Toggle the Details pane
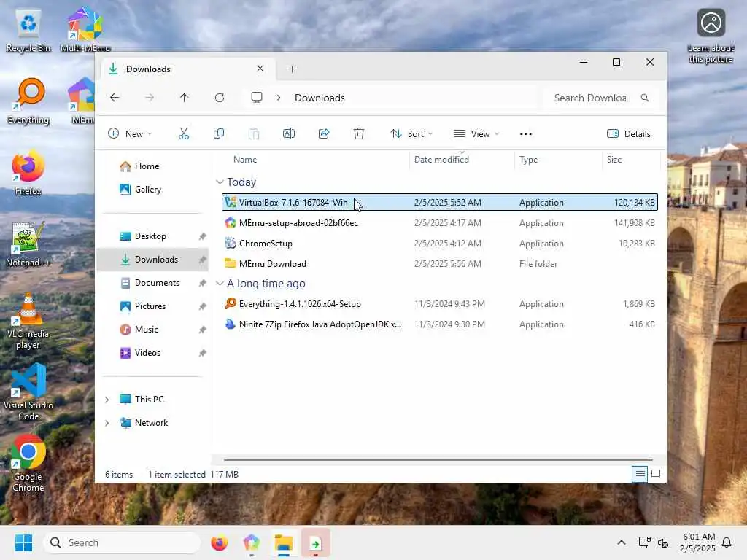 [628, 134]
